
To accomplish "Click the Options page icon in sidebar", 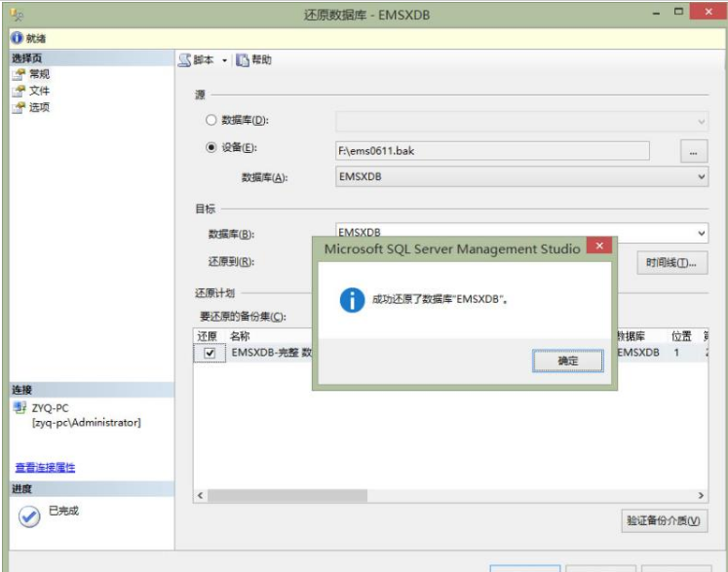I will (x=19, y=108).
